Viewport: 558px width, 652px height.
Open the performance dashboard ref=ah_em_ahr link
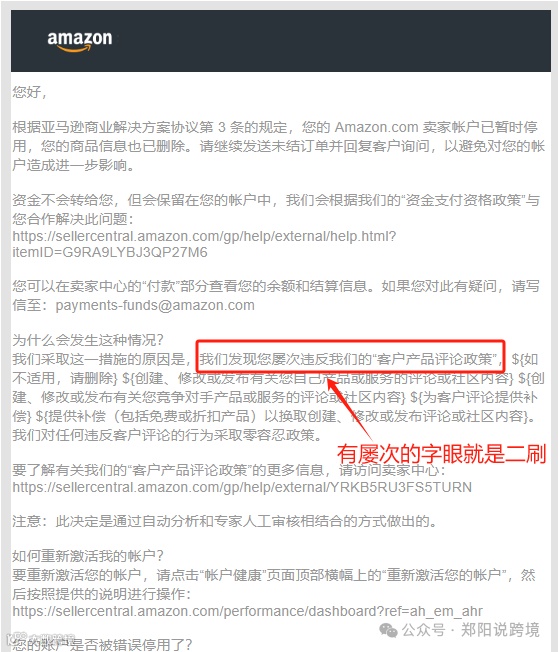click(247, 611)
